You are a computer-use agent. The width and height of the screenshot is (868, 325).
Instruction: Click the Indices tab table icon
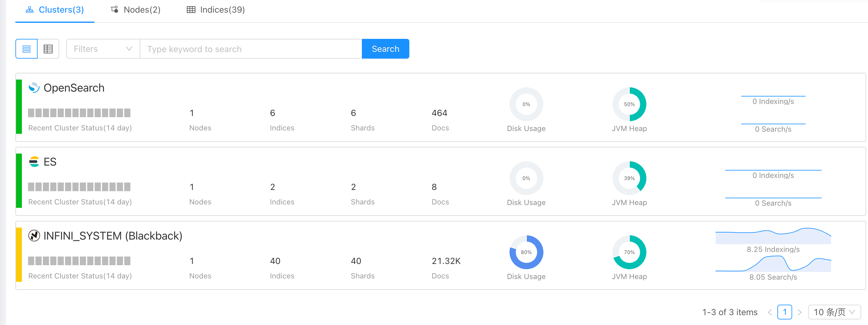pyautogui.click(x=191, y=10)
